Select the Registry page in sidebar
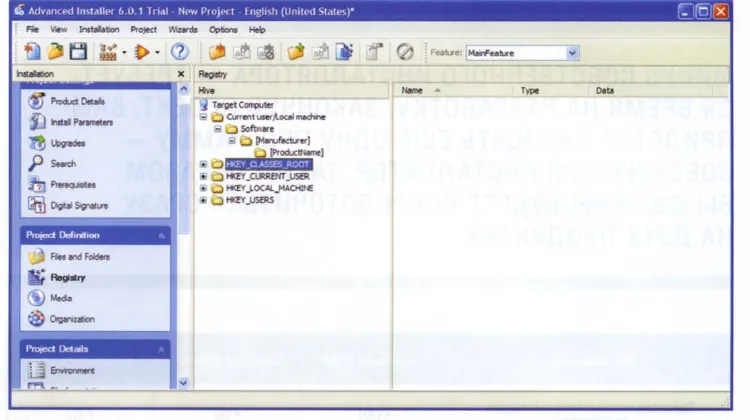The width and height of the screenshot is (750, 420). pyautogui.click(x=57, y=277)
